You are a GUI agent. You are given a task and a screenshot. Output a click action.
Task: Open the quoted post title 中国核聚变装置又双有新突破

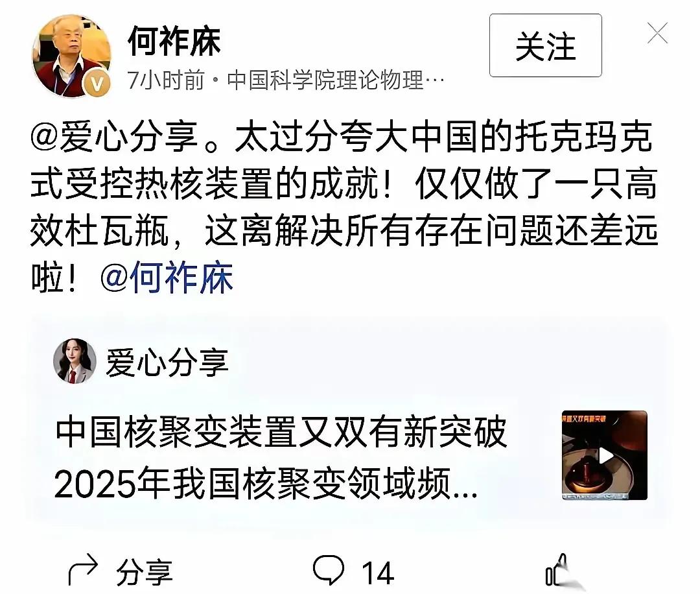(281, 432)
